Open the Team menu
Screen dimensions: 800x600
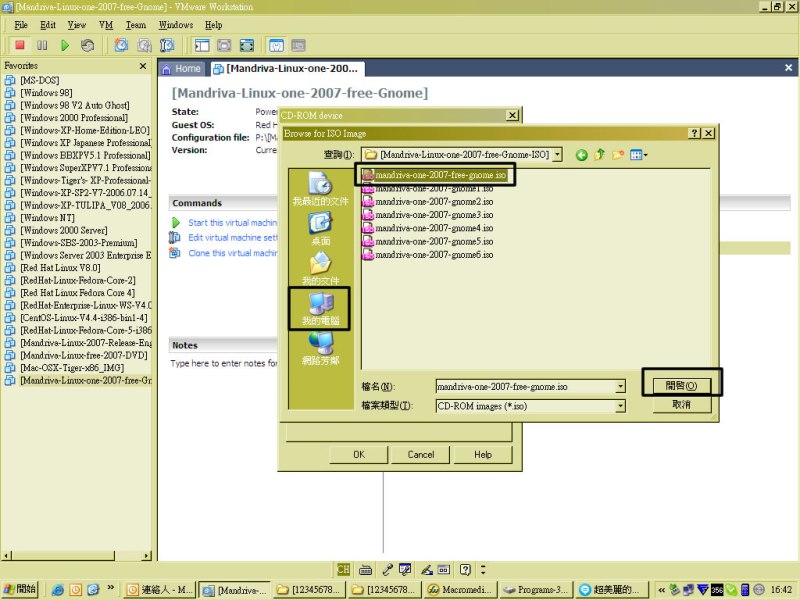click(136, 25)
